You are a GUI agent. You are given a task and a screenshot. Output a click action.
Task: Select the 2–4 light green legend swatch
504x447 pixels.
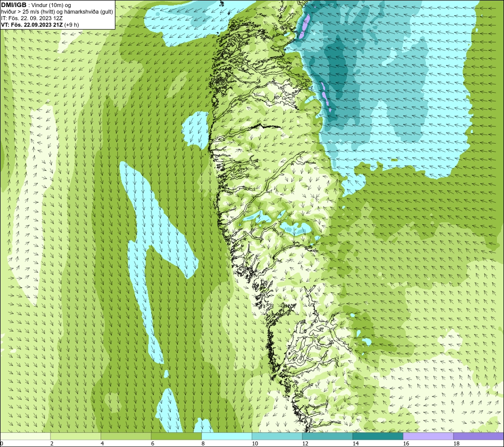[x=76, y=436]
